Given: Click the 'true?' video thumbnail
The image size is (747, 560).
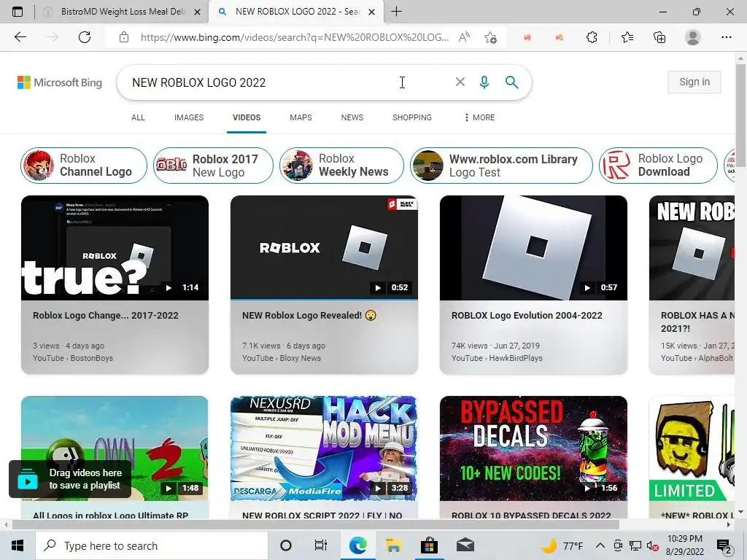Looking at the screenshot, I should 115,248.
